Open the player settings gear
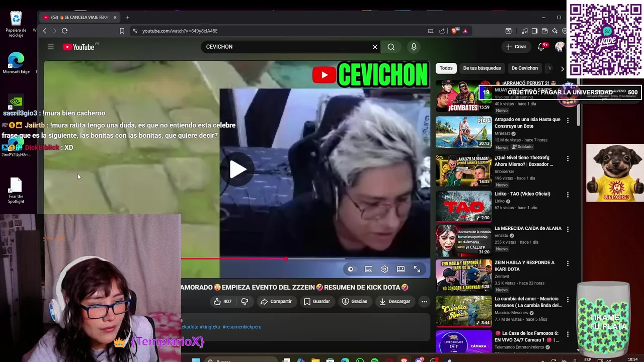 [x=384, y=269]
